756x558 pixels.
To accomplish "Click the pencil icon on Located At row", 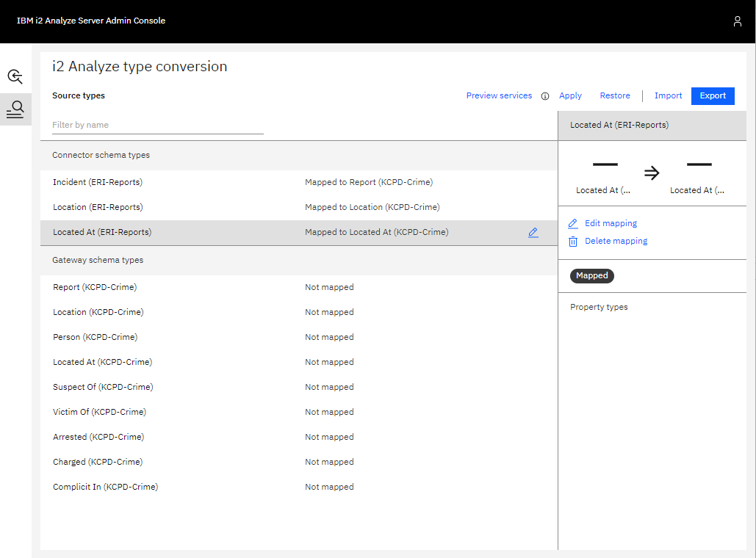I will point(533,232).
